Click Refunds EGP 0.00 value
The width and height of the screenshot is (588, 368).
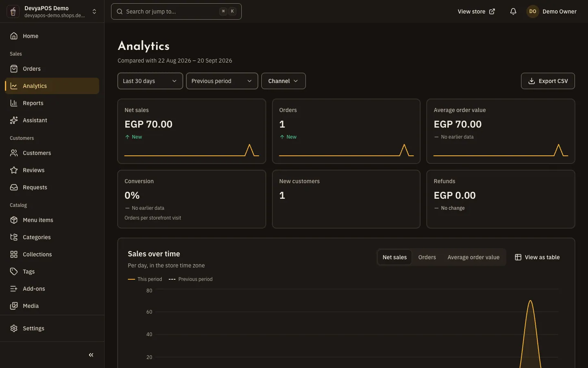pos(454,195)
